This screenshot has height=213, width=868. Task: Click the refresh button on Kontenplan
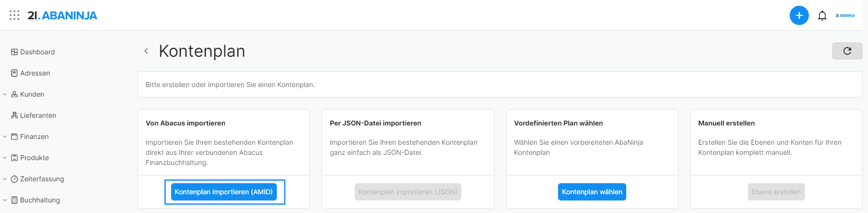click(847, 51)
